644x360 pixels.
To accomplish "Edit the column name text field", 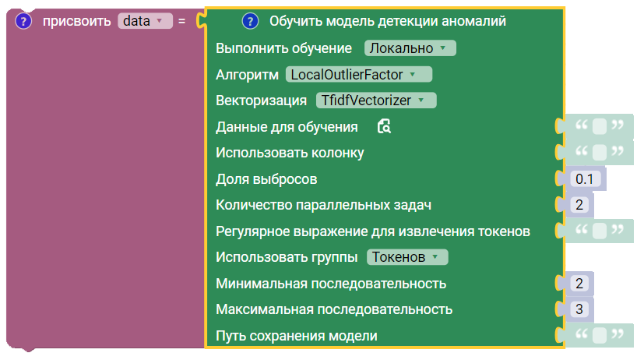I will 600,153.
